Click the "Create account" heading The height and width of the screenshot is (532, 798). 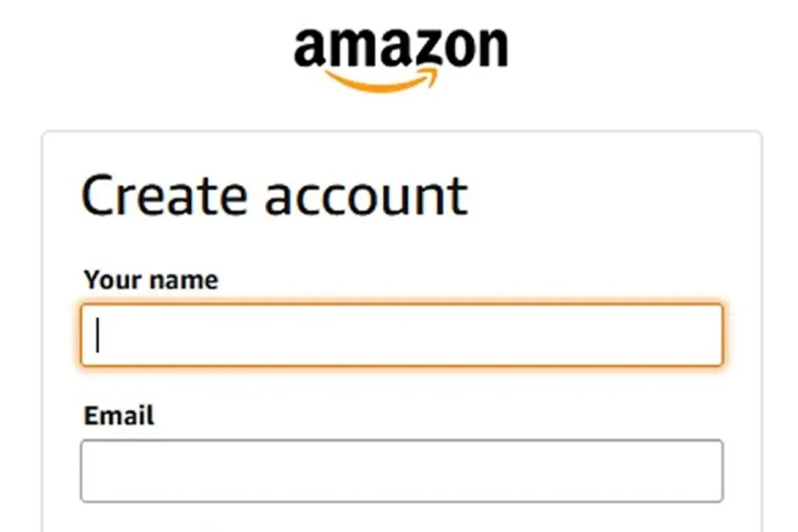(x=274, y=196)
